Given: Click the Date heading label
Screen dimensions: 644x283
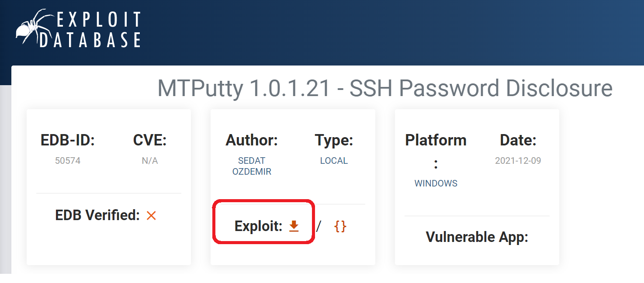Looking at the screenshot, I should pyautogui.click(x=518, y=140).
